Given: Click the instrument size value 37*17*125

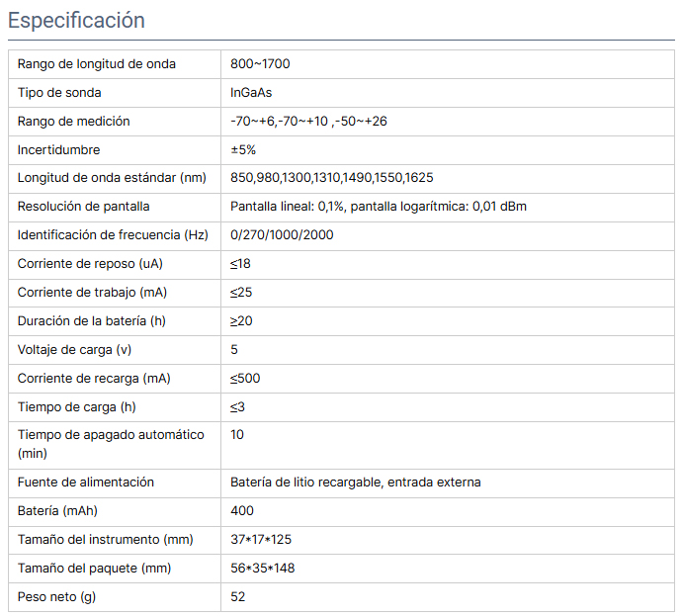Looking at the screenshot, I should click(x=261, y=540).
